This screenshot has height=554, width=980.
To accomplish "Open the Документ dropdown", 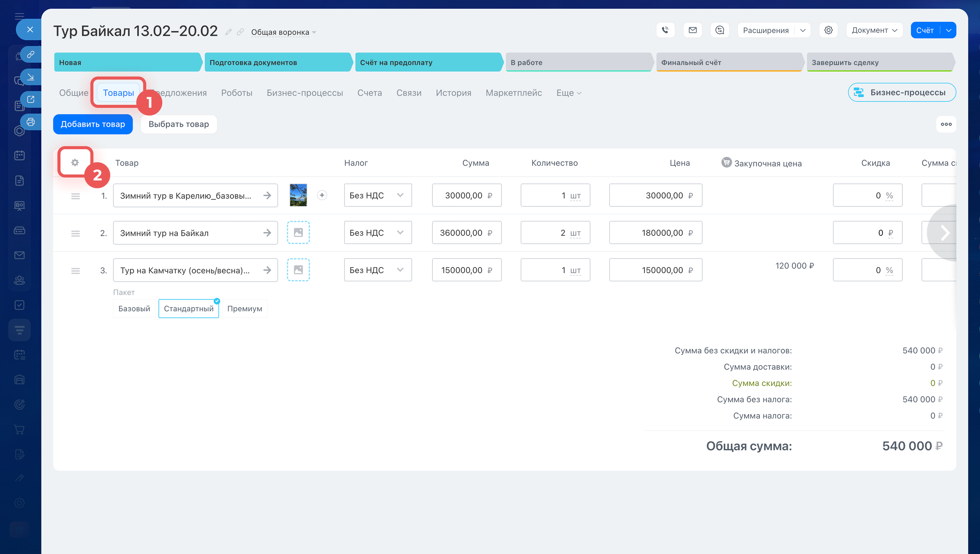I will click(874, 30).
